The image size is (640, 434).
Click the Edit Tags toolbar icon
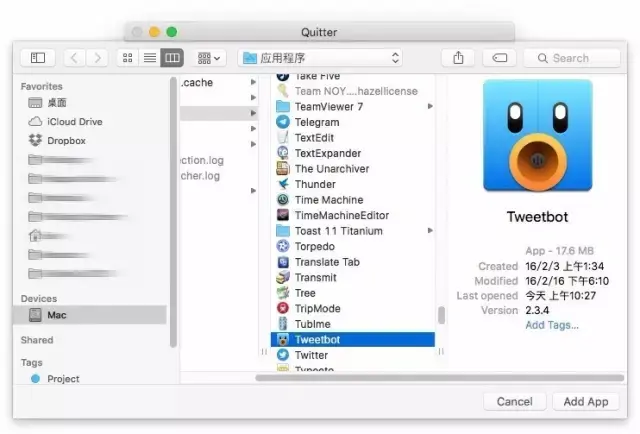[x=500, y=58]
